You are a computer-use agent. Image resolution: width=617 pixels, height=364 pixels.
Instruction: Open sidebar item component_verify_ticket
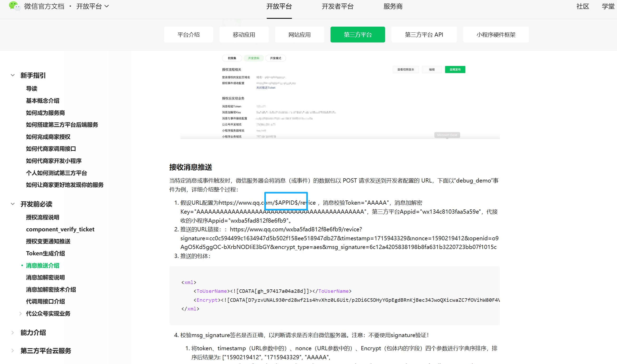(x=60, y=229)
